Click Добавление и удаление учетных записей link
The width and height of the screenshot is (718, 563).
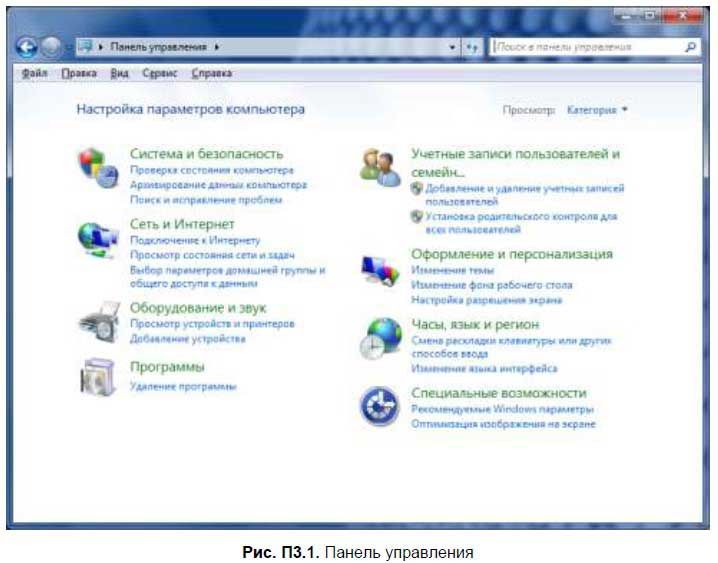pos(525,195)
